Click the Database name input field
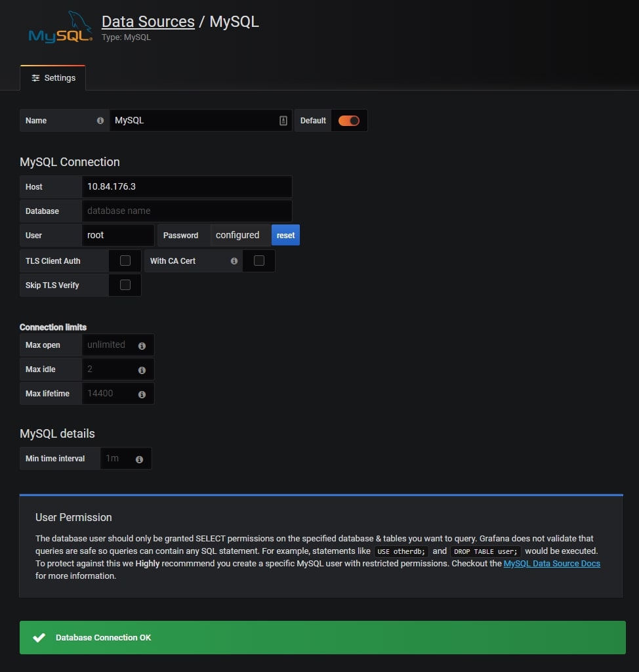The image size is (639, 672). 187,211
